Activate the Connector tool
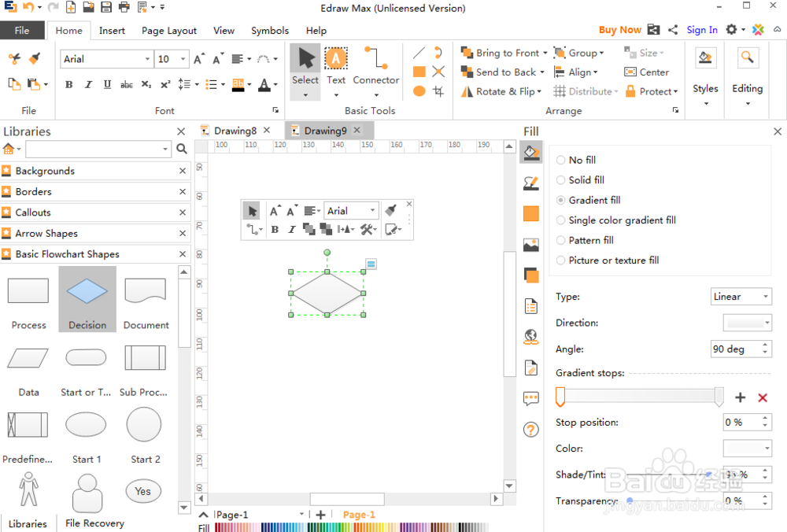The height and width of the screenshot is (532, 787). click(376, 66)
